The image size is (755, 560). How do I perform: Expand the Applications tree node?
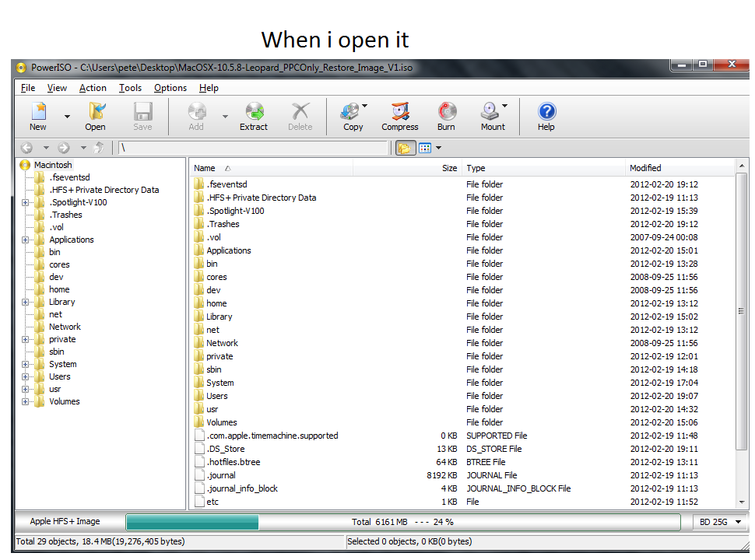(25, 240)
